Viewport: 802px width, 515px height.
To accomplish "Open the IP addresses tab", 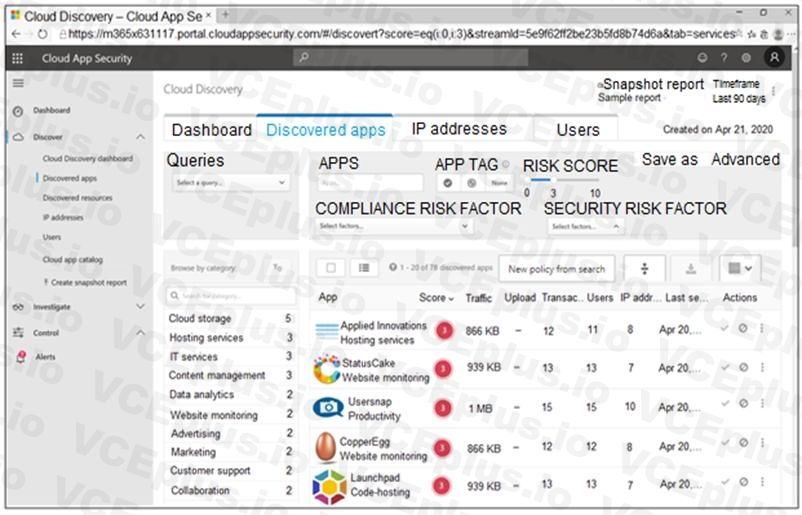I will tap(459, 129).
